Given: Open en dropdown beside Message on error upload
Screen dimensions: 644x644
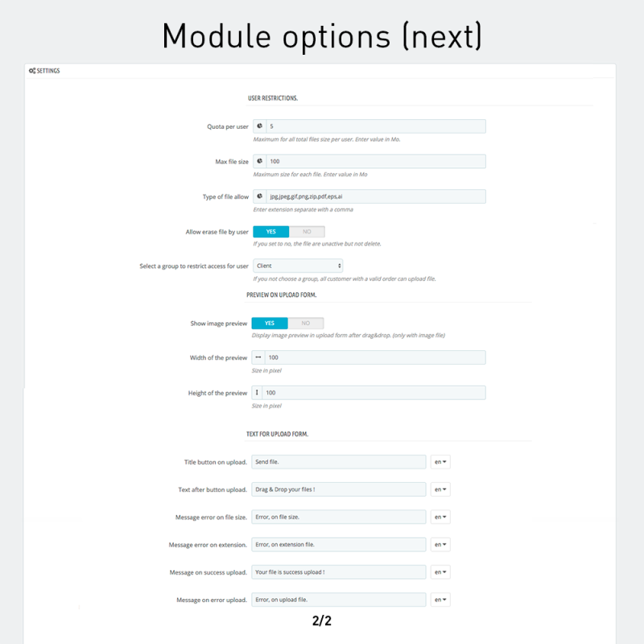Looking at the screenshot, I should [x=440, y=599].
